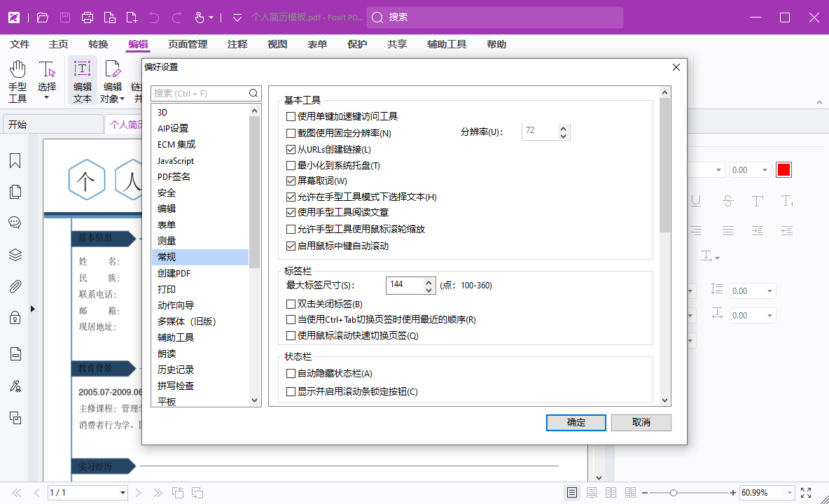This screenshot has height=504, width=829.
Task: Open the Layers panel icon
Action: (15, 255)
